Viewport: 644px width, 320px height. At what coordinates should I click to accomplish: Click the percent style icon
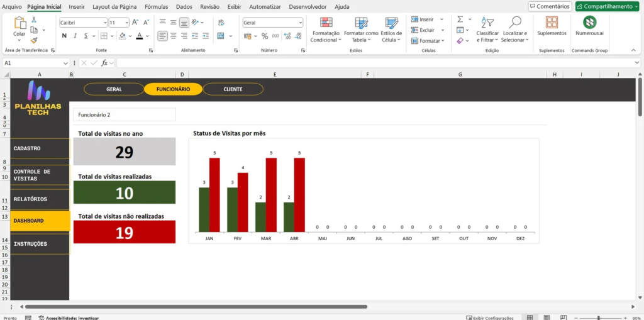[265, 36]
